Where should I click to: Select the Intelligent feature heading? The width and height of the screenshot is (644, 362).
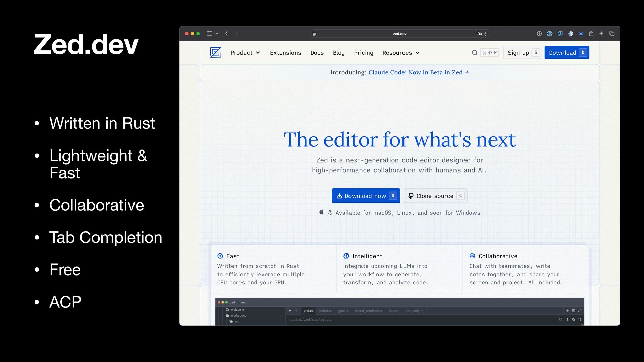coord(367,256)
